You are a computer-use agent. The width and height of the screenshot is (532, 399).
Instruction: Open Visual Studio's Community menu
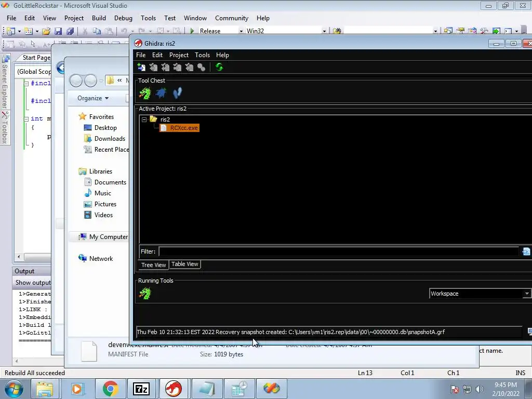coord(232,18)
